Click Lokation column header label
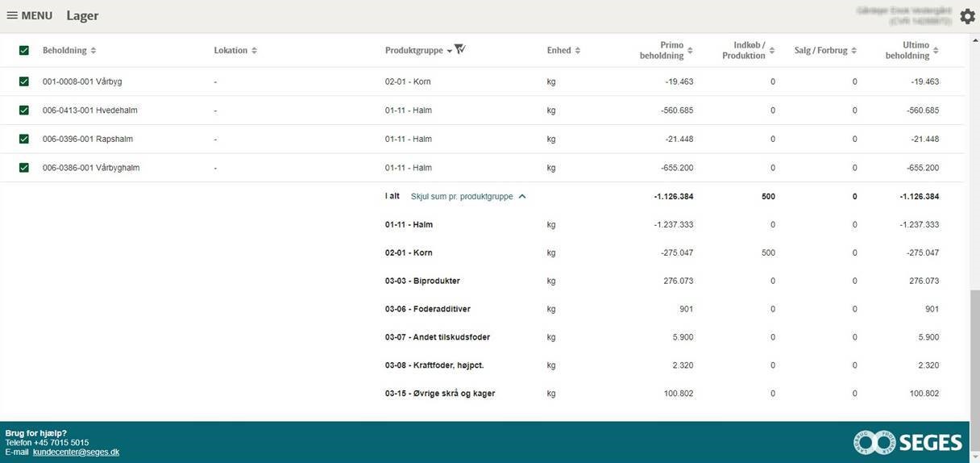 [x=230, y=50]
